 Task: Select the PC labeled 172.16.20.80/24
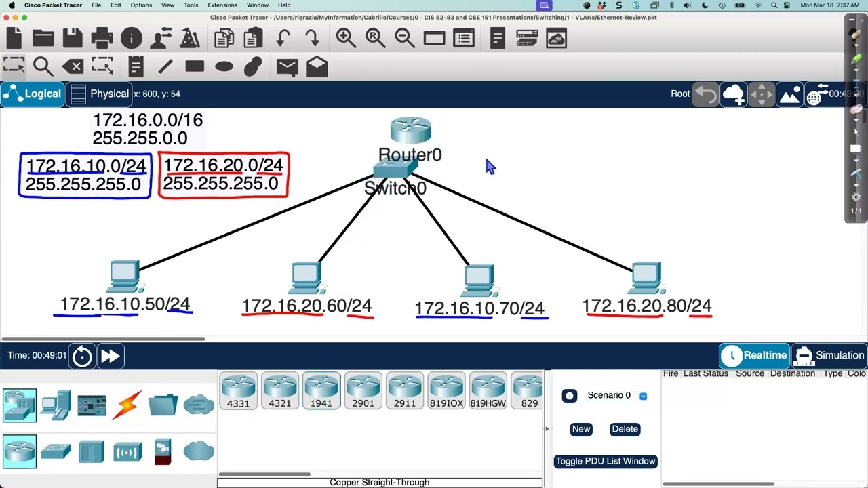(646, 278)
